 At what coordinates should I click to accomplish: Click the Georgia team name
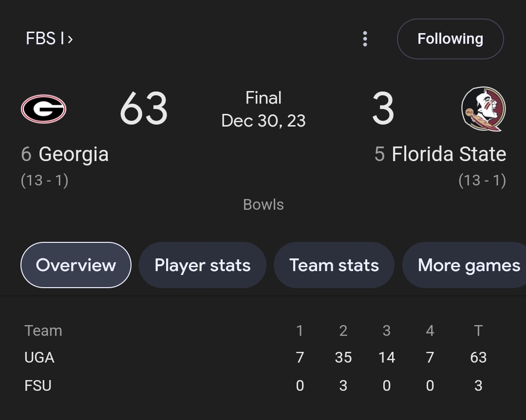click(74, 154)
